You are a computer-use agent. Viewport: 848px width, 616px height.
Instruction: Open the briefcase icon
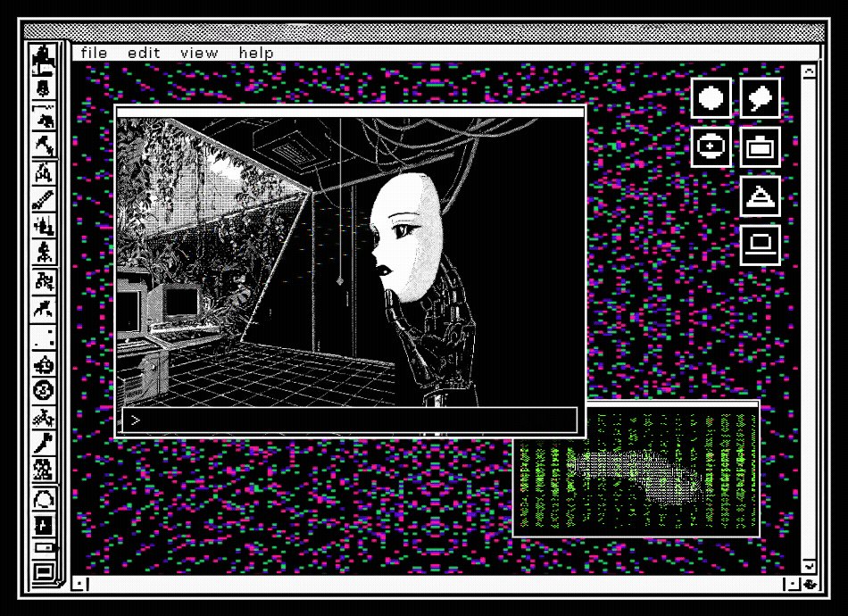760,146
